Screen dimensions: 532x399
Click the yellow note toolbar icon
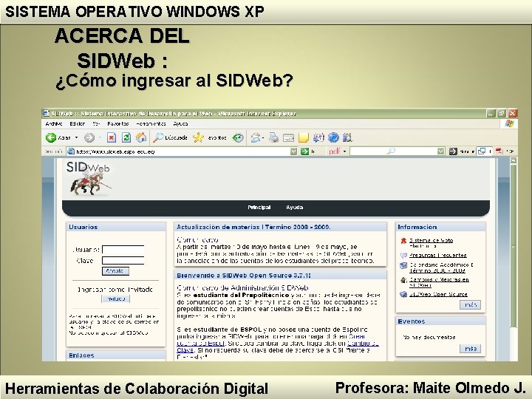(x=304, y=137)
